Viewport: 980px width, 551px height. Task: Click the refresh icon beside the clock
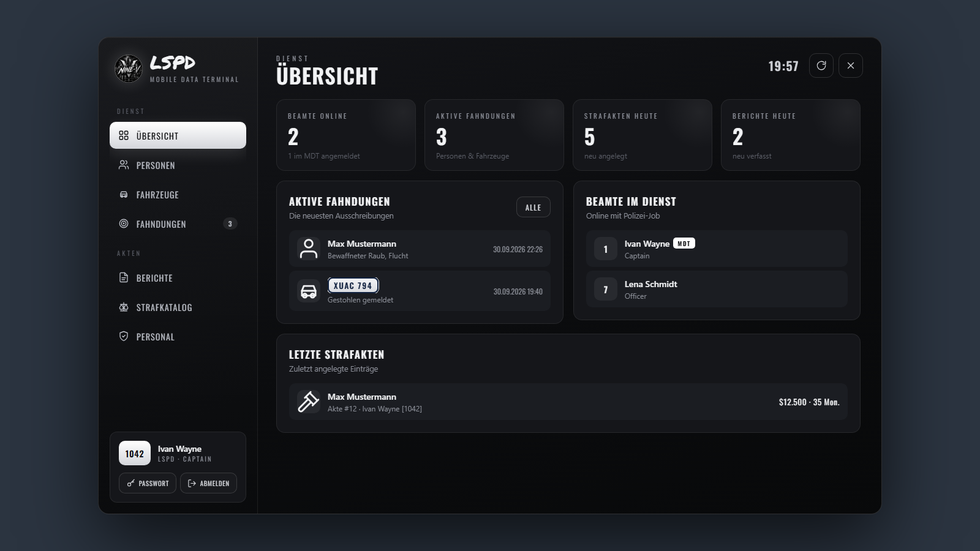coord(821,66)
